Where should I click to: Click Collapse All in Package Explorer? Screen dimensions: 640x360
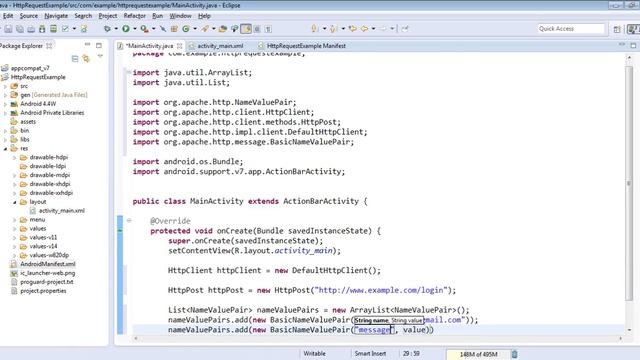[x=75, y=59]
